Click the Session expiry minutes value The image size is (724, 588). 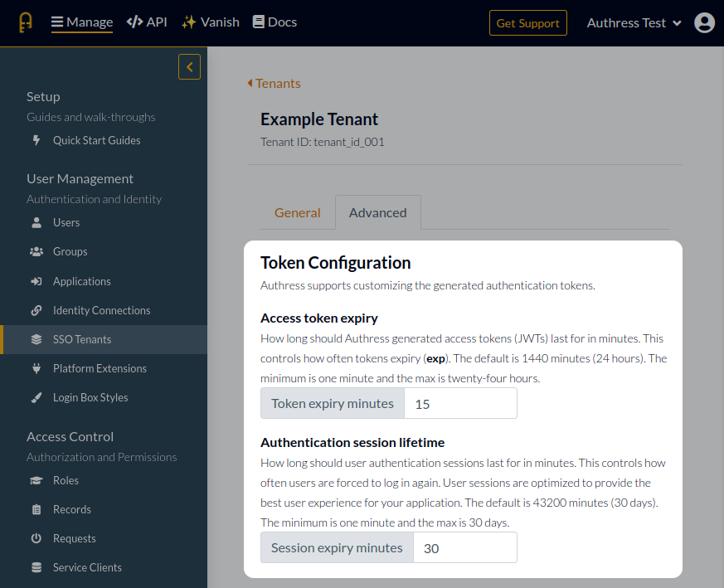pyautogui.click(x=465, y=547)
